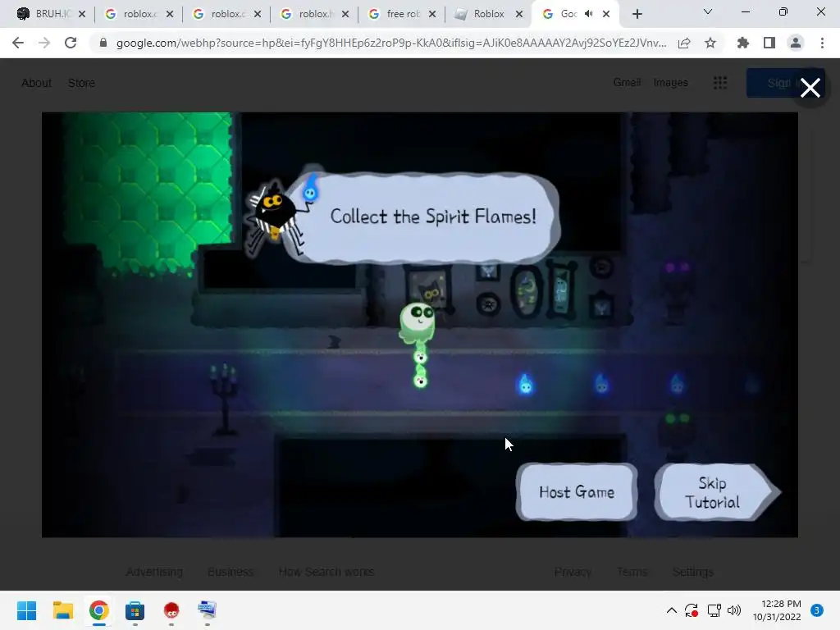Screen dimensions: 840x630
Task: Open the Windows Start menu
Action: click(26, 610)
